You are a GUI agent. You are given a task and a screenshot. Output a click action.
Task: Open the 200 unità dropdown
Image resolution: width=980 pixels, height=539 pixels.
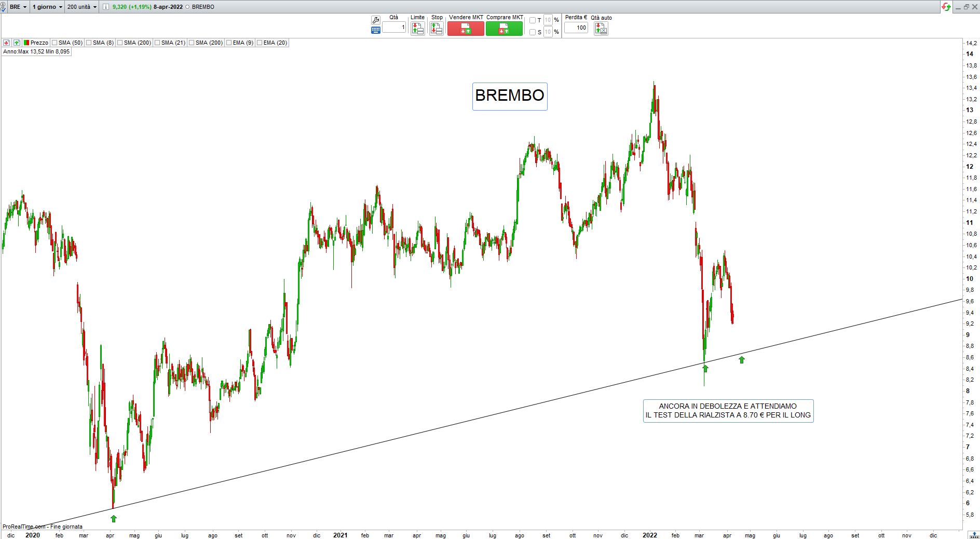(82, 7)
